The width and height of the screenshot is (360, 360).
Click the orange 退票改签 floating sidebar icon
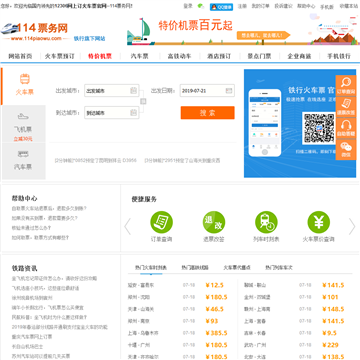(346, 107)
